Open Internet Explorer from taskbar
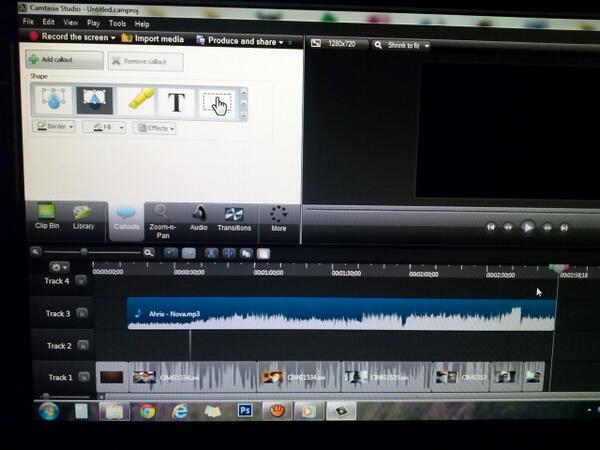 coord(180,412)
